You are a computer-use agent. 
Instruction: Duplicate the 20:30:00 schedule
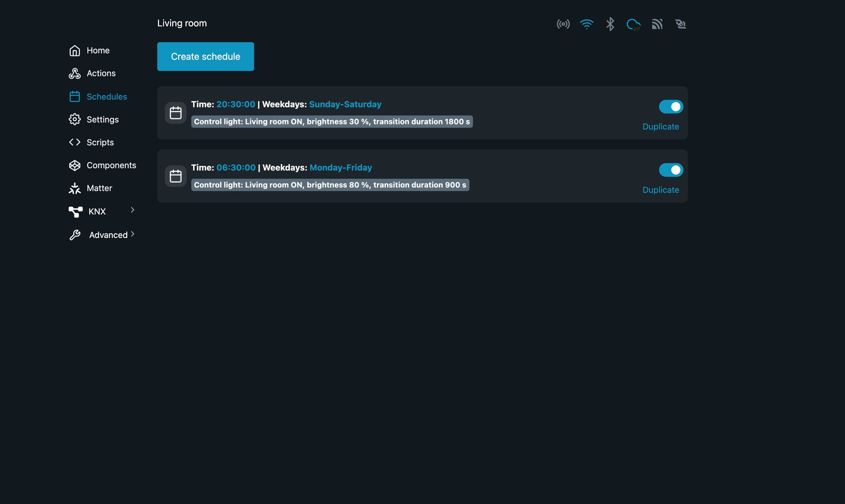(x=661, y=127)
